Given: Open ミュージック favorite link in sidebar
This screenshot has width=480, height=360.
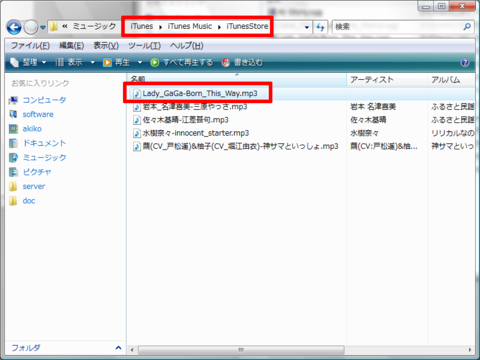Looking at the screenshot, I should (x=44, y=157).
